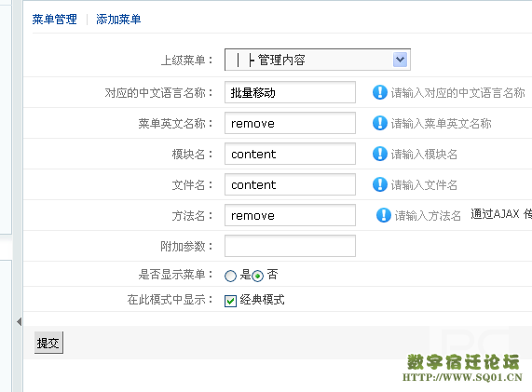Focus the 批量移动 Chinese name field

click(290, 92)
